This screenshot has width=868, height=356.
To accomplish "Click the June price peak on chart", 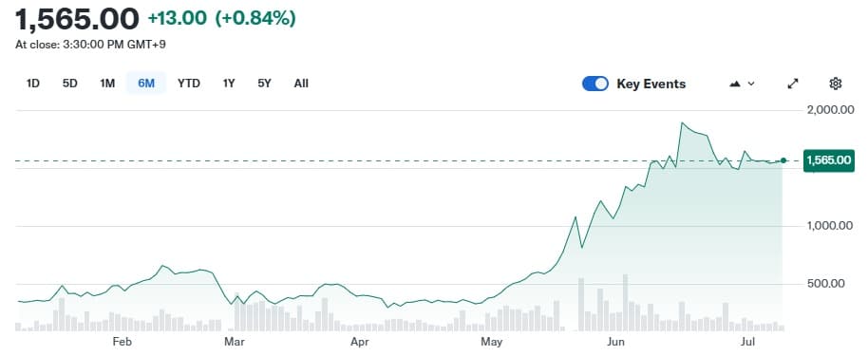I will pos(683,122).
